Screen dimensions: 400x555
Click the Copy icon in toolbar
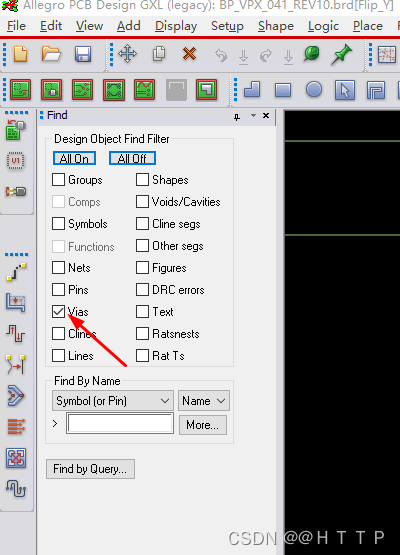[159, 54]
